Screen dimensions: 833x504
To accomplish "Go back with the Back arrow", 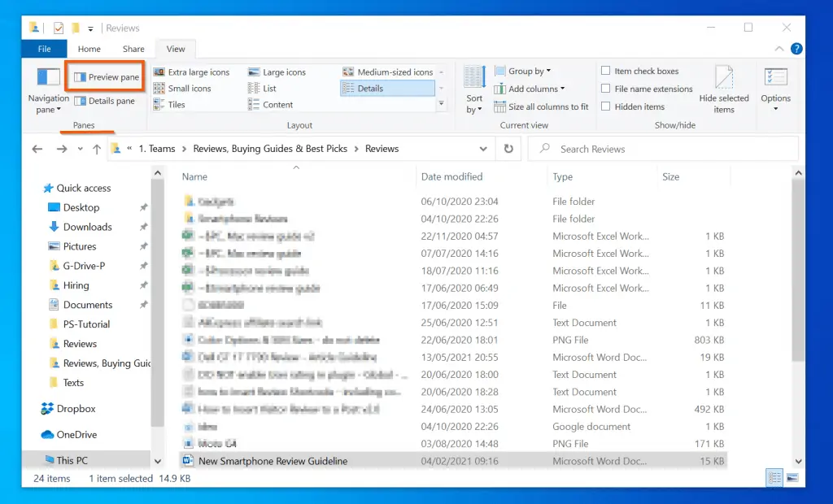I will tap(37, 150).
